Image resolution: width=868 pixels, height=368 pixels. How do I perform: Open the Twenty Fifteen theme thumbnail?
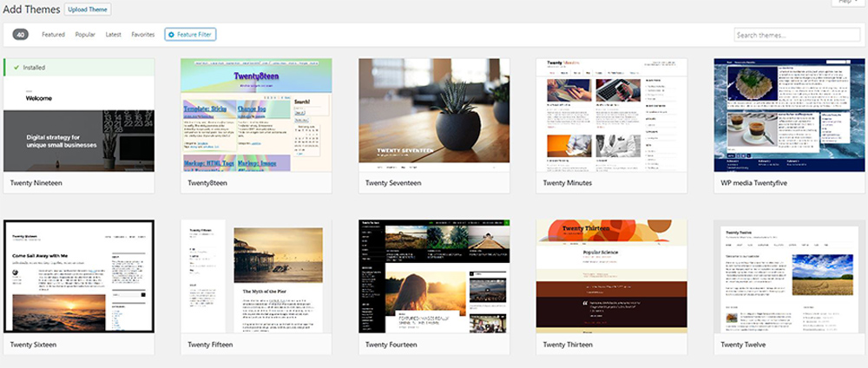click(x=256, y=277)
